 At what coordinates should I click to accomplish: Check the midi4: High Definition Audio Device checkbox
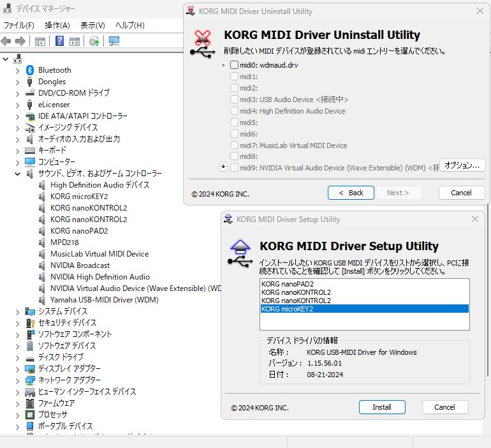coord(234,110)
